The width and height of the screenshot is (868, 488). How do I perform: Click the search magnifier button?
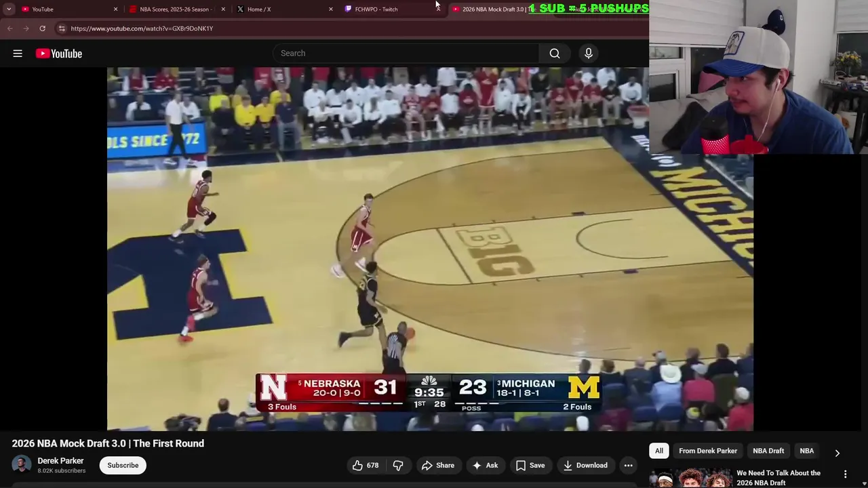point(555,54)
